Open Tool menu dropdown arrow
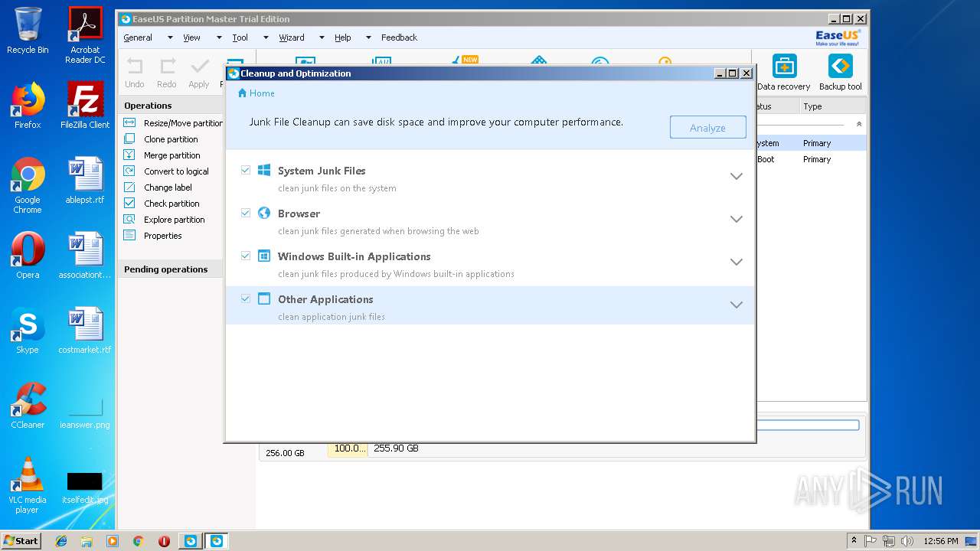 266,37
